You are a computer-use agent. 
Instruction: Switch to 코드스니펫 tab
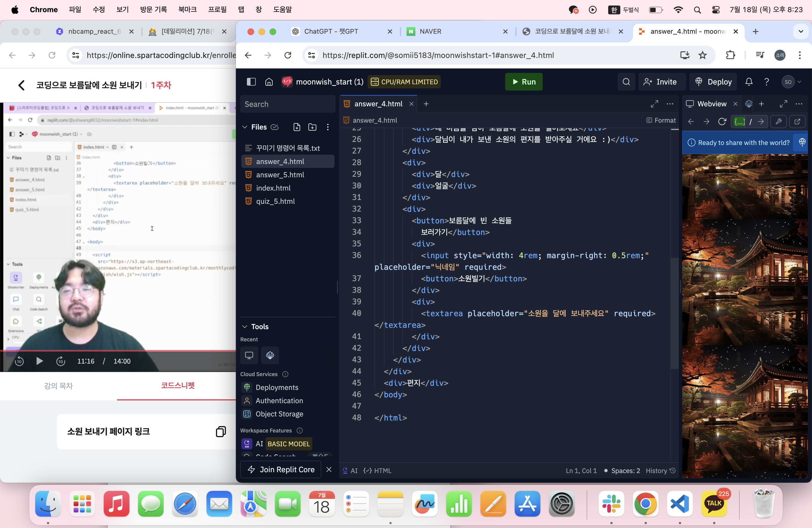177,386
